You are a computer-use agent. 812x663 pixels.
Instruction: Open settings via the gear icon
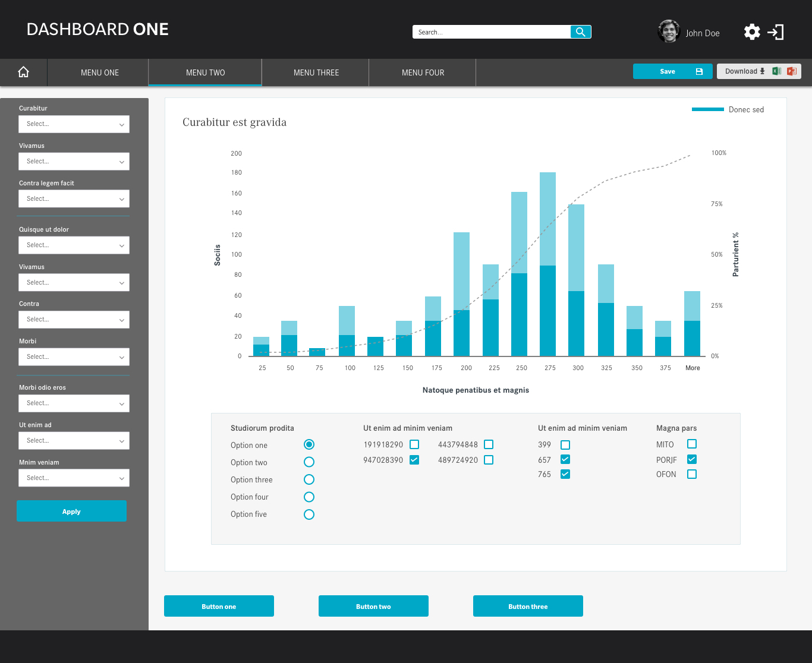(x=752, y=32)
